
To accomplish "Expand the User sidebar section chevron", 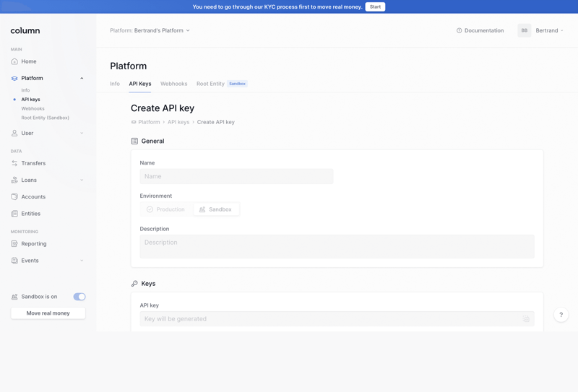I will click(x=82, y=133).
